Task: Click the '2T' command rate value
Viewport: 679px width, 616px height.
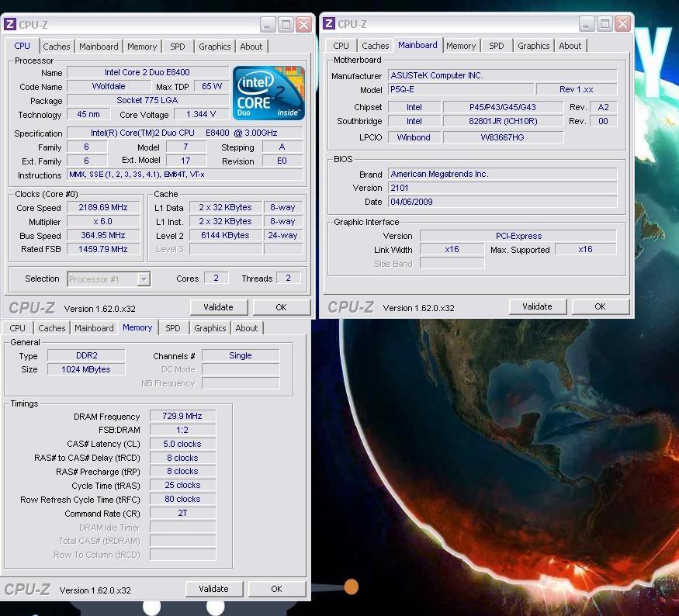Action: 182,513
